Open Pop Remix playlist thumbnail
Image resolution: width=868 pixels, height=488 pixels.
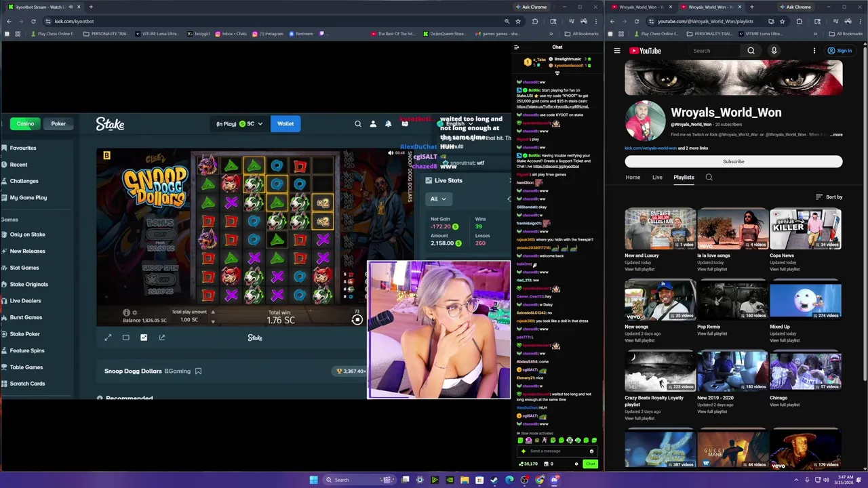pyautogui.click(x=733, y=300)
